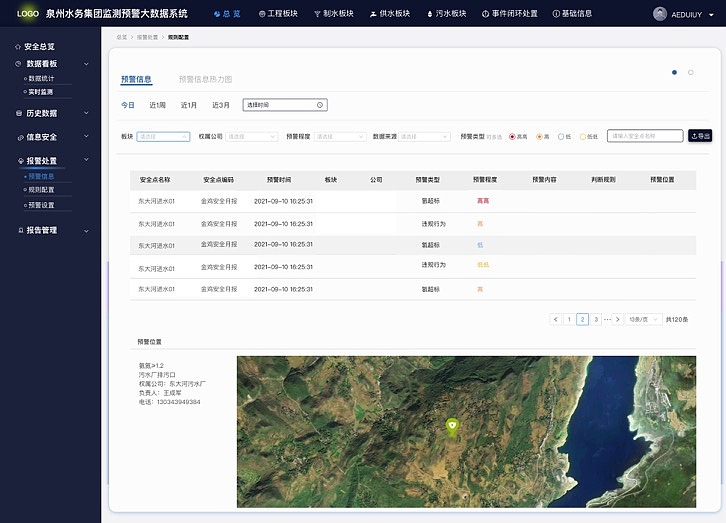The height and width of the screenshot is (523, 726).
Task: Expand the 报告管理 chevron
Action: pyautogui.click(x=86, y=231)
